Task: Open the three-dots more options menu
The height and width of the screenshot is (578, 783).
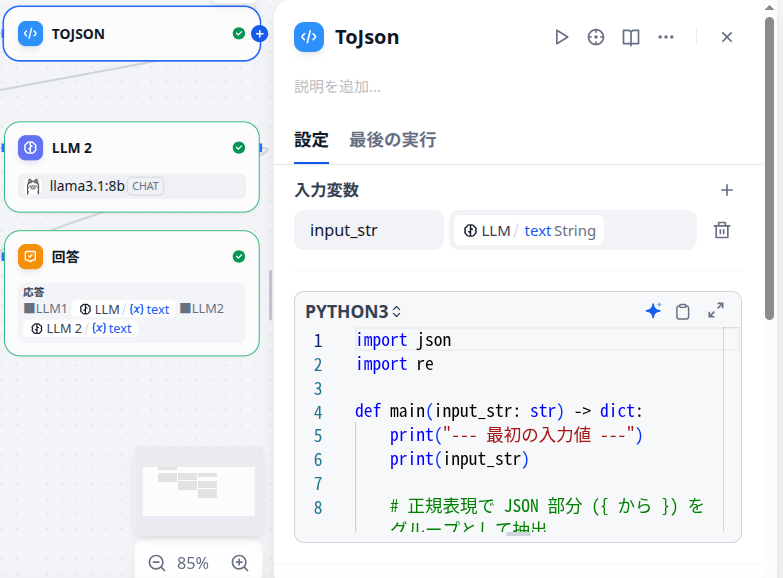Action: coord(666,37)
